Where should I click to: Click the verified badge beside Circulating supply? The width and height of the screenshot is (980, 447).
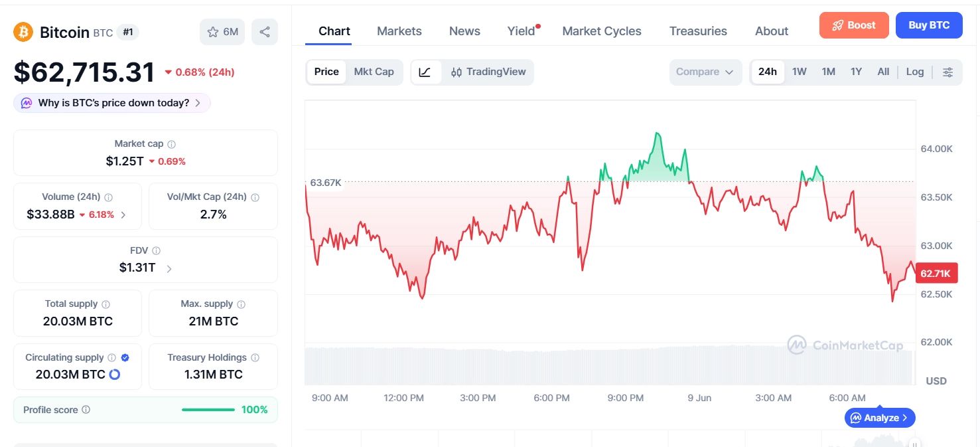point(125,358)
